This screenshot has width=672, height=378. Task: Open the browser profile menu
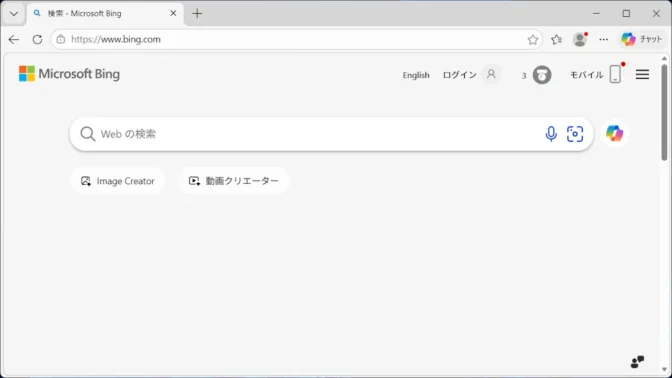(580, 39)
